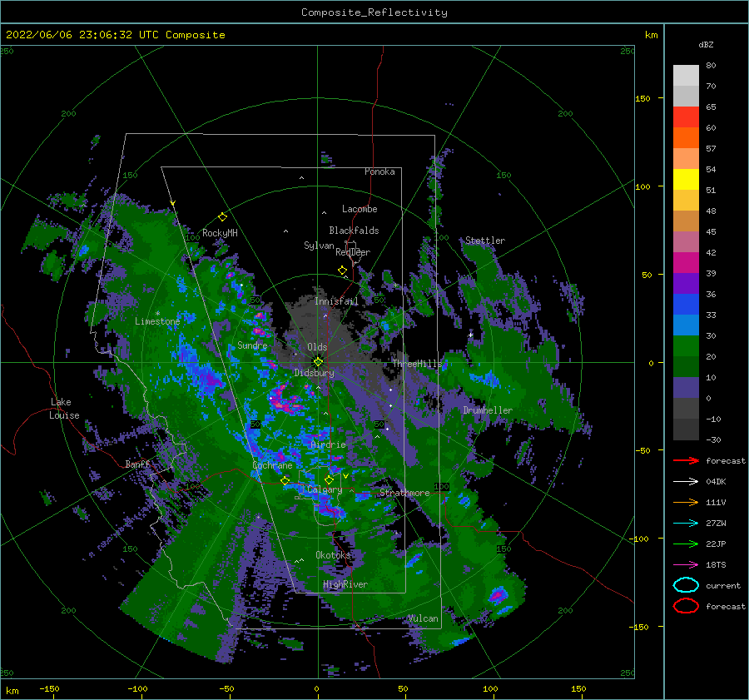The height and width of the screenshot is (700, 749).
Task: Click the dBZ legend heading
Action: 706,44
